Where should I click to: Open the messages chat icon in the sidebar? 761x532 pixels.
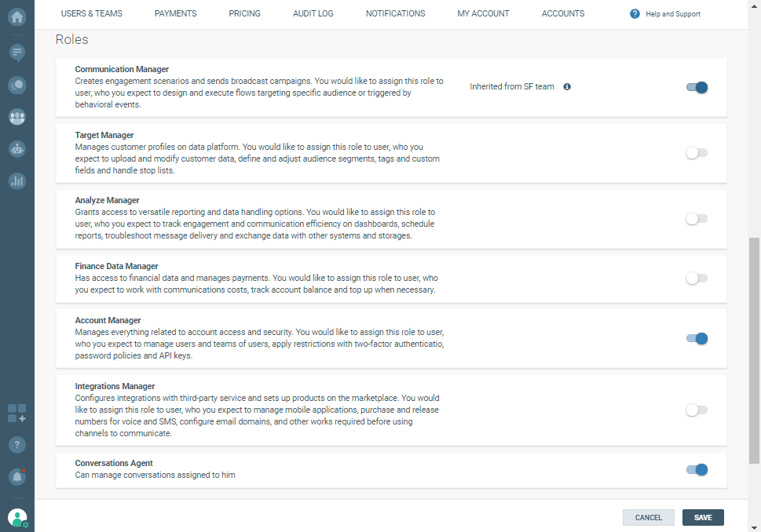pos(16,53)
